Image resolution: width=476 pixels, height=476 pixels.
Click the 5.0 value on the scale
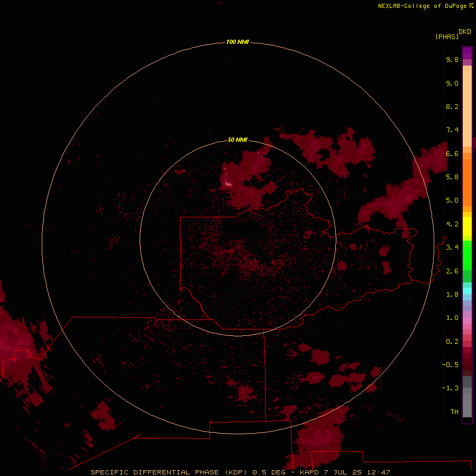pyautogui.click(x=452, y=200)
